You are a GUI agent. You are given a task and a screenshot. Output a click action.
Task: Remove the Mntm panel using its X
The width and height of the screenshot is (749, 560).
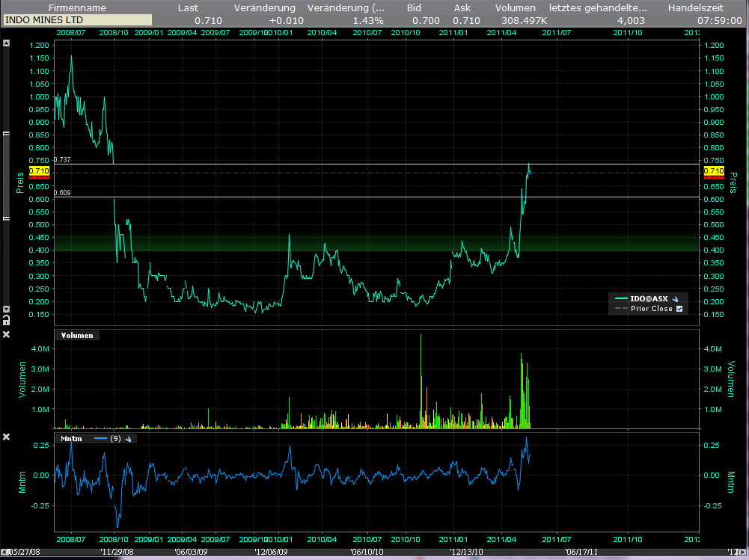click(x=7, y=437)
